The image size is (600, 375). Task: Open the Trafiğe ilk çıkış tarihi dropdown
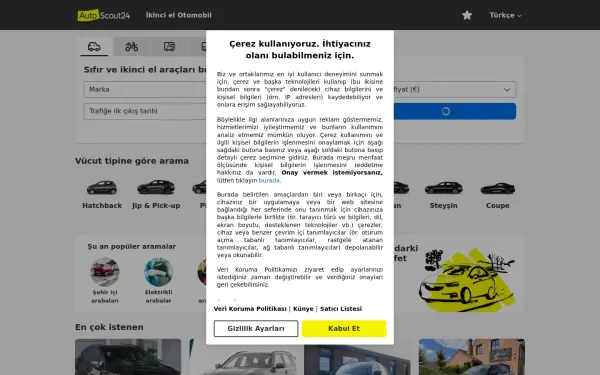(x=145, y=111)
